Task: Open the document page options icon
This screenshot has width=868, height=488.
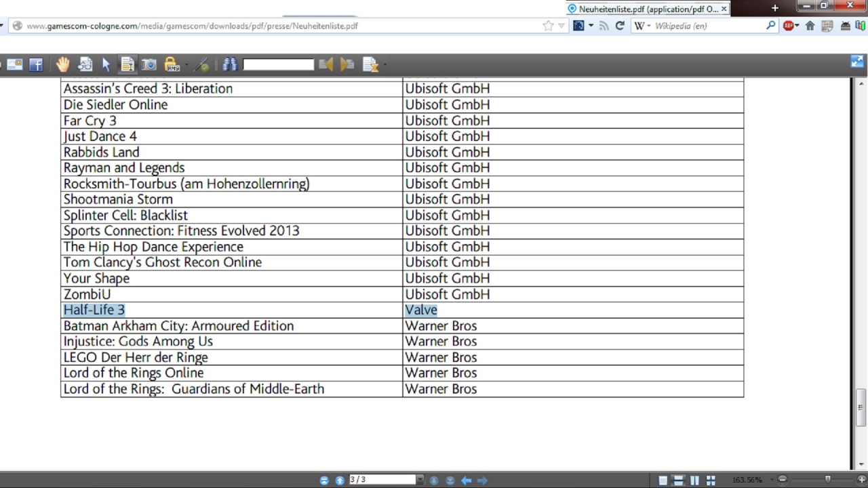Action: 370,64
